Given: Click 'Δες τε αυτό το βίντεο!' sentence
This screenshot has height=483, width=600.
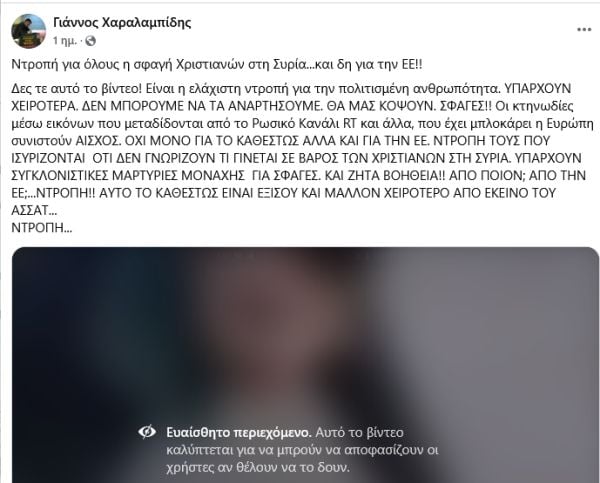Looking at the screenshot, I should pos(77,89).
